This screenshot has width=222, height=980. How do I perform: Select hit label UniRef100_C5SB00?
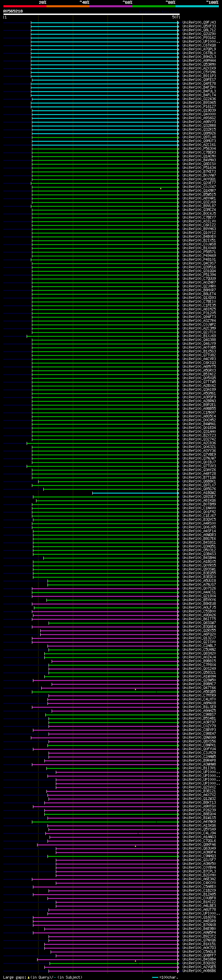[199, 612]
